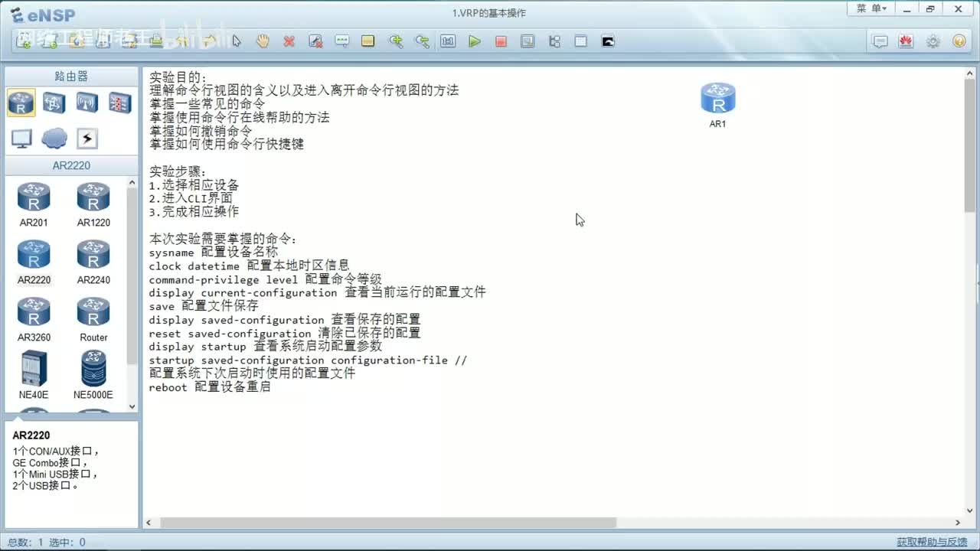Pick the generic Router model
The image size is (980, 551).
(x=93, y=319)
